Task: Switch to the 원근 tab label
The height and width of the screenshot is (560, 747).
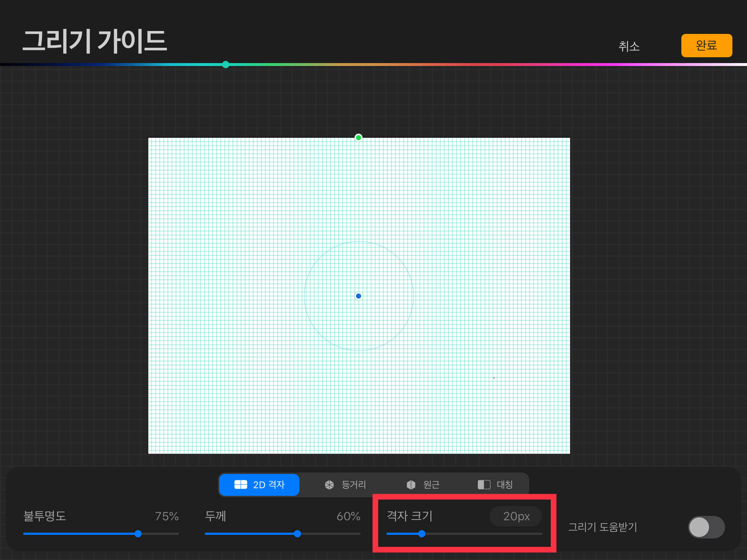Action: point(431,485)
